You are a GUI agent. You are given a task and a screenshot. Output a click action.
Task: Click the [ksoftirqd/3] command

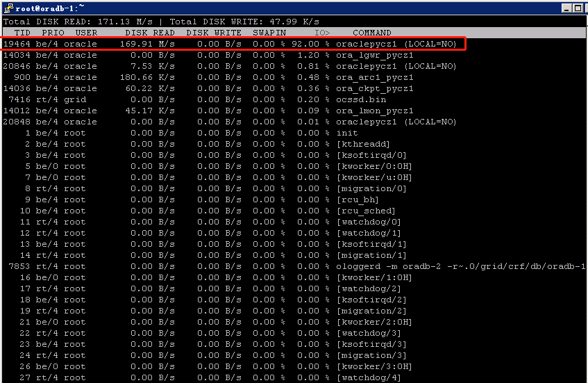pyautogui.click(x=371, y=344)
